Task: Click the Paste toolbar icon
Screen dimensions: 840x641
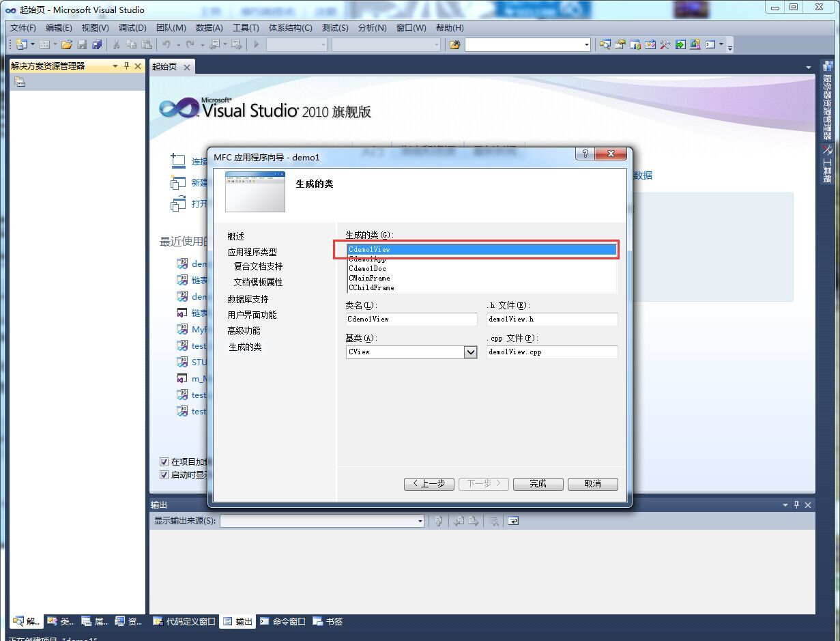Action: [147, 44]
